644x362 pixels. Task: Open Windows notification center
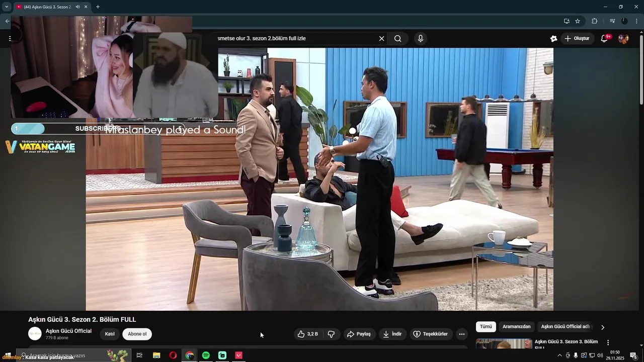pyautogui.click(x=634, y=355)
